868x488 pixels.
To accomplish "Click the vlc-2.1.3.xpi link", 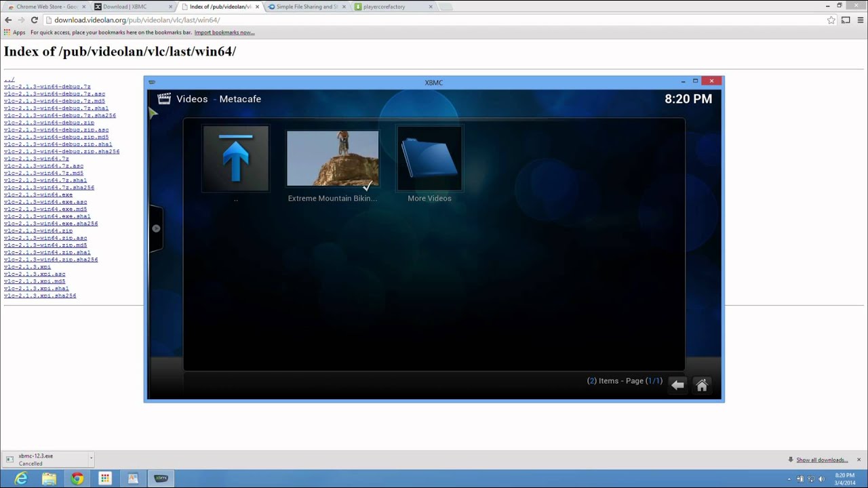I will pos(27,267).
